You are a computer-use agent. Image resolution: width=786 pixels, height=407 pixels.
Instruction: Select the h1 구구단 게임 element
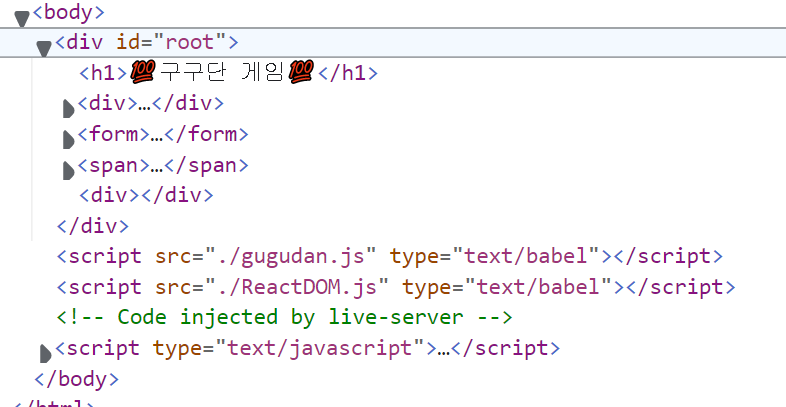pyautogui.click(x=228, y=73)
